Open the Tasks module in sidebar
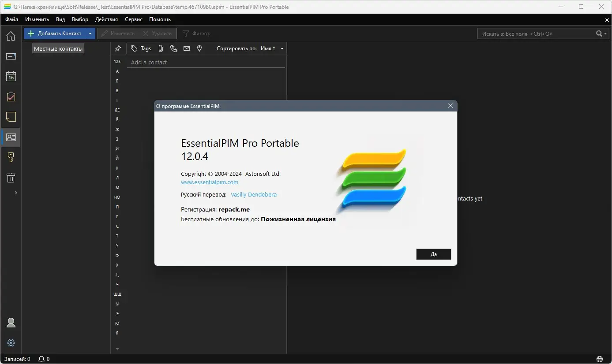 point(11,97)
